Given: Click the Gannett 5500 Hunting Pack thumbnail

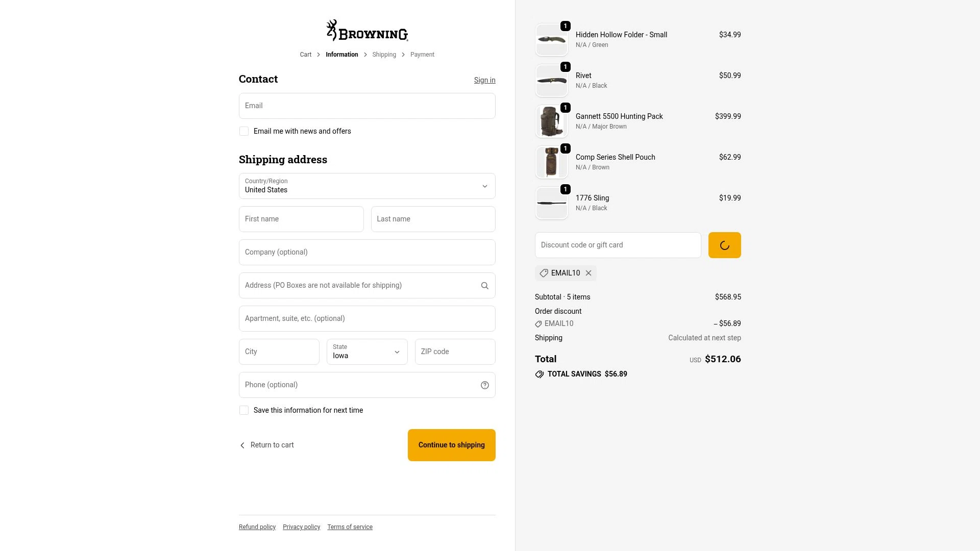Looking at the screenshot, I should pyautogui.click(x=551, y=121).
